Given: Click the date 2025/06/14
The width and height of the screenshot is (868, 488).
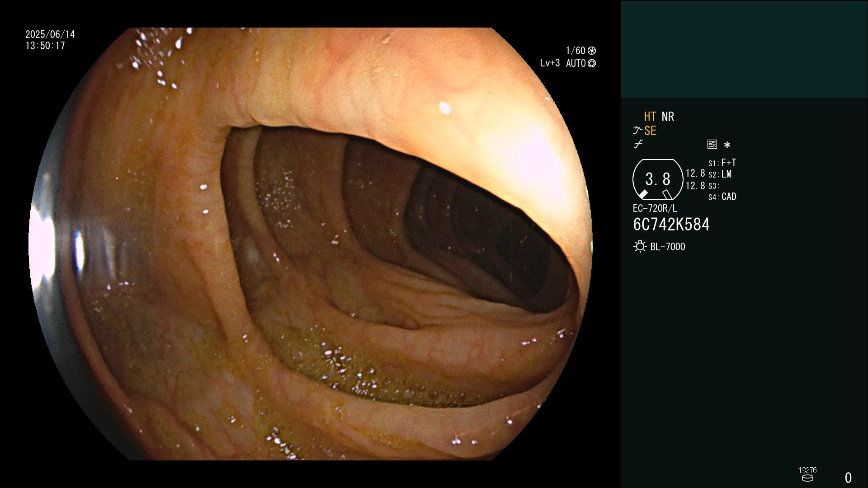Looking at the screenshot, I should pos(50,34).
